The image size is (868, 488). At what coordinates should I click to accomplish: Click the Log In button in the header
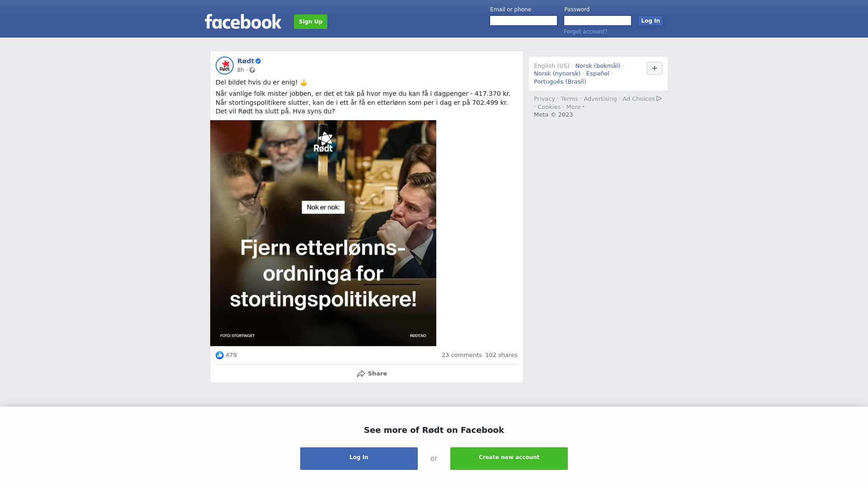tap(651, 21)
